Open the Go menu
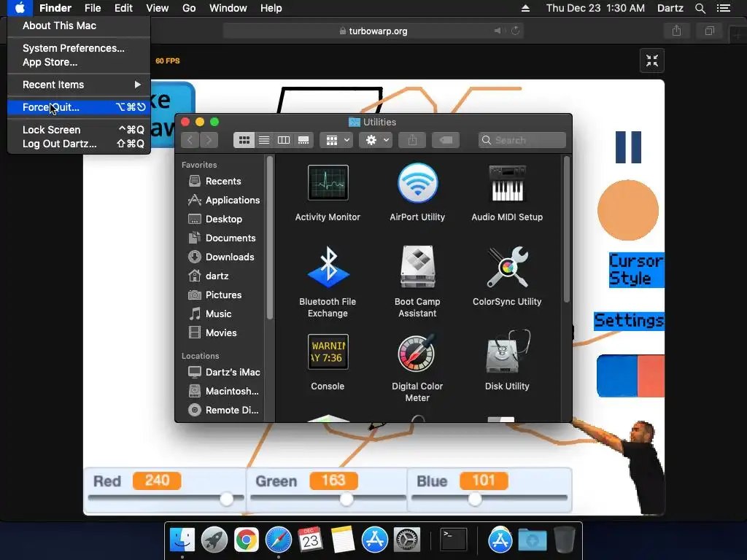 [189, 8]
